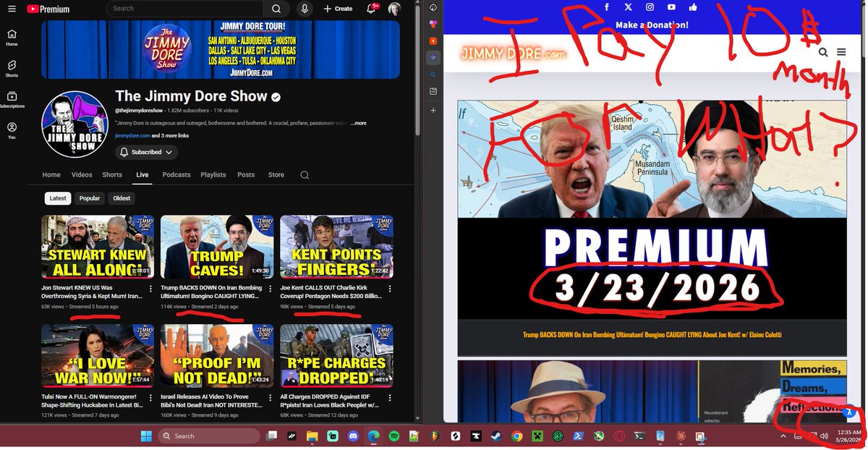The image size is (868, 450).
Task: Open the Windows Start menu
Action: coord(145,436)
